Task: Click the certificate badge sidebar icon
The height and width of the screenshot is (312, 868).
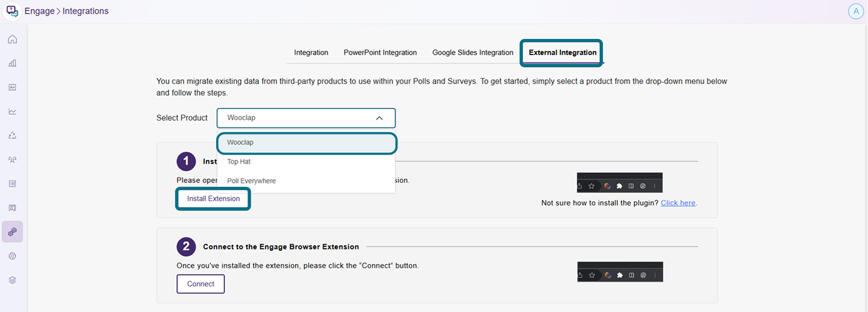Action: [12, 207]
